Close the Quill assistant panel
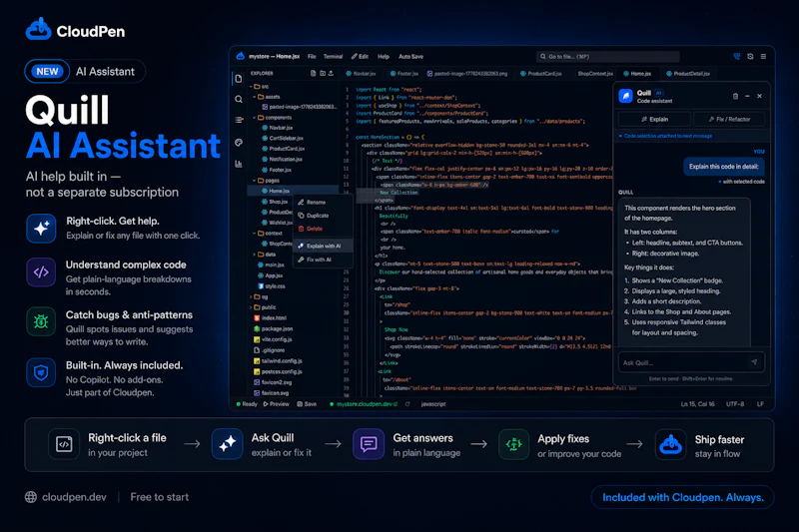This screenshot has width=799, height=532. coord(759,96)
